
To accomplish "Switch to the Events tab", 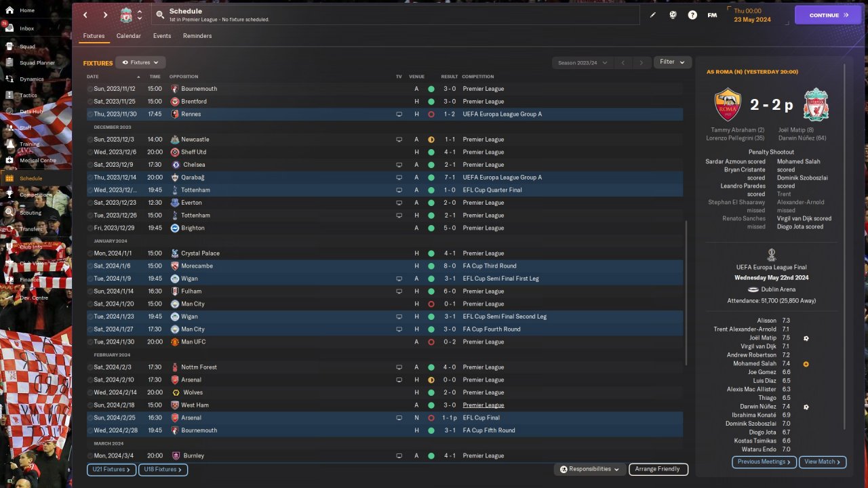I will [162, 36].
